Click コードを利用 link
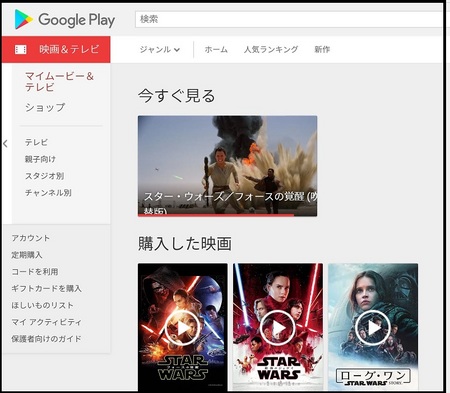This screenshot has height=393, width=450. click(x=35, y=272)
